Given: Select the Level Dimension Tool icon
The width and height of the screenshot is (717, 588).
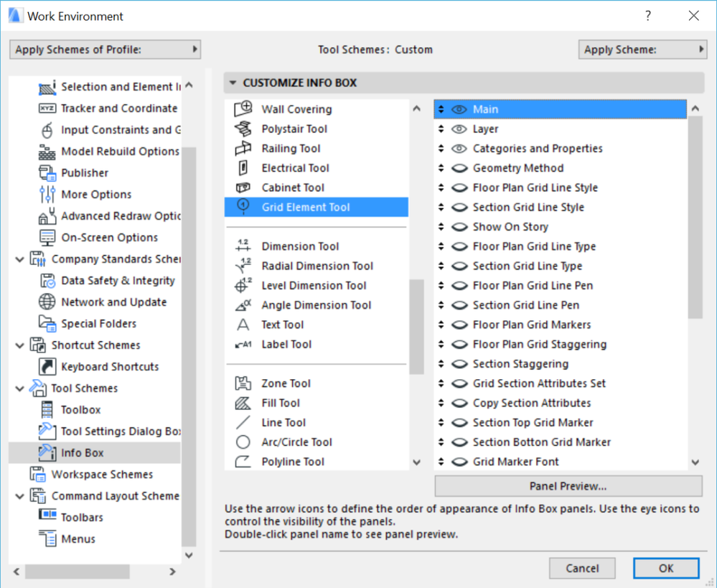Looking at the screenshot, I should 243,285.
